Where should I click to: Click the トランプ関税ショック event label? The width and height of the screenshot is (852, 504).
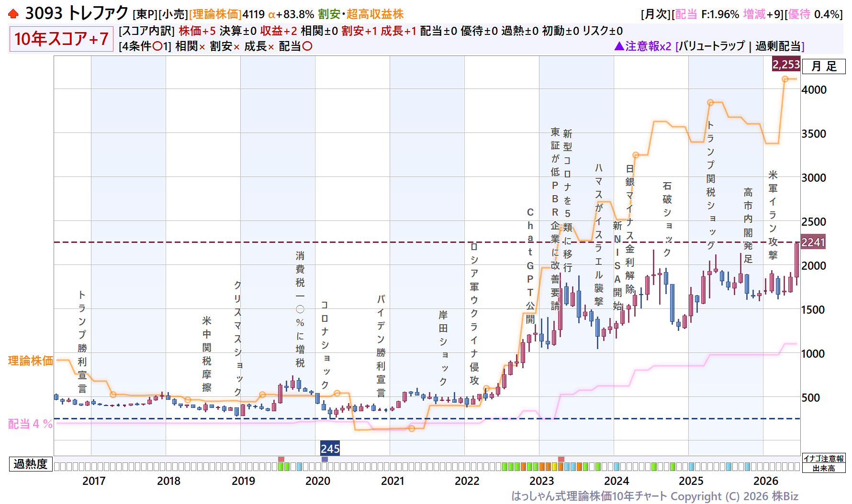coord(711,185)
